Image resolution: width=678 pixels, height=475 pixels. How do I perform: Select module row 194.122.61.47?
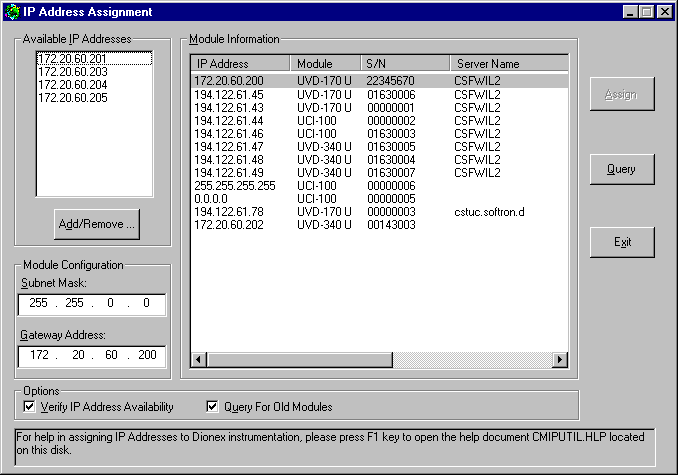(379, 147)
